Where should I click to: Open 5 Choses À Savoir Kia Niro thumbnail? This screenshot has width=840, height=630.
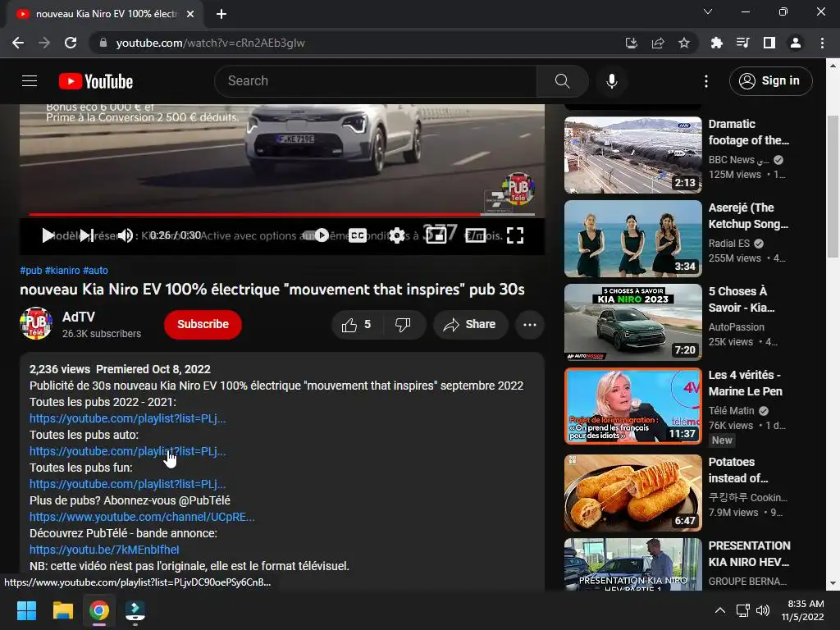click(x=632, y=322)
